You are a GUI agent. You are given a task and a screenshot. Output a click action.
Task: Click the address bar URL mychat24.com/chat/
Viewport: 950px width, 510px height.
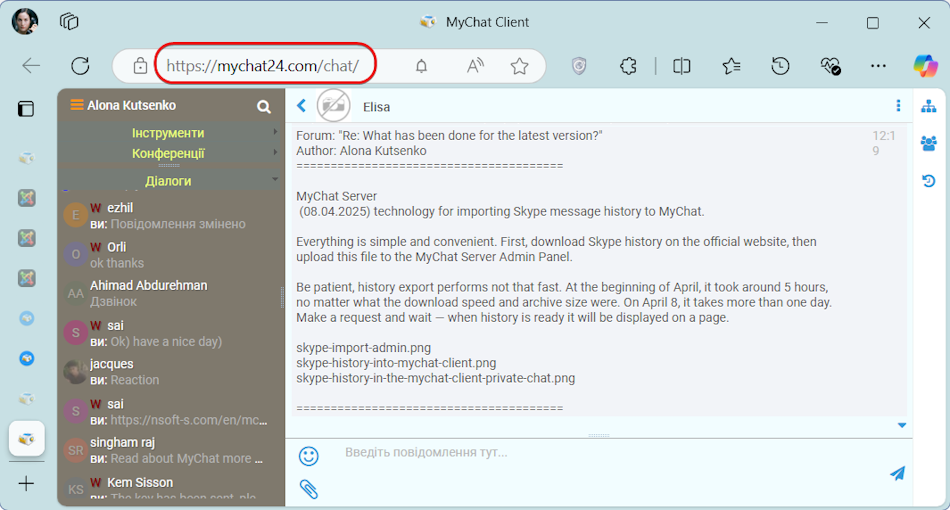[x=263, y=65]
